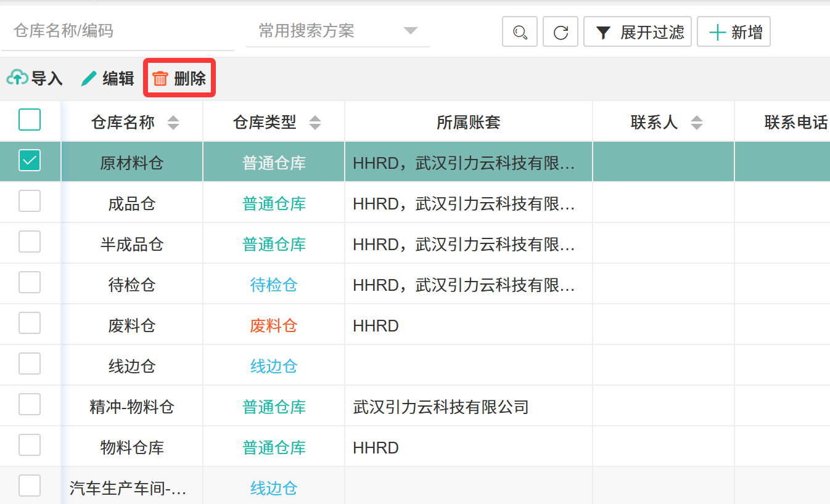Sort by warehouse name column arrows
830x504 pixels.
tap(173, 123)
